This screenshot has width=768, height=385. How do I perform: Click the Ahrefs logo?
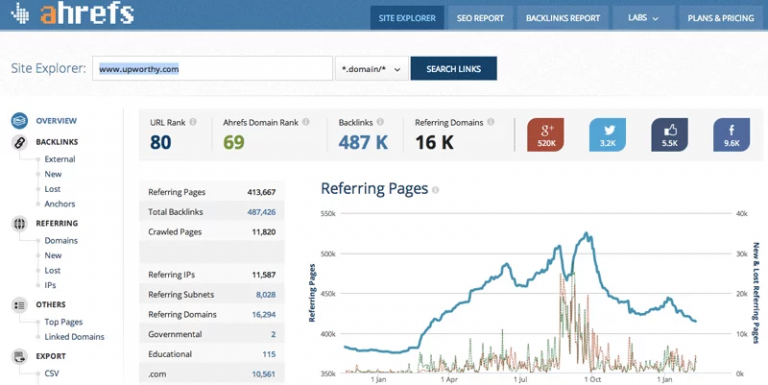72,14
